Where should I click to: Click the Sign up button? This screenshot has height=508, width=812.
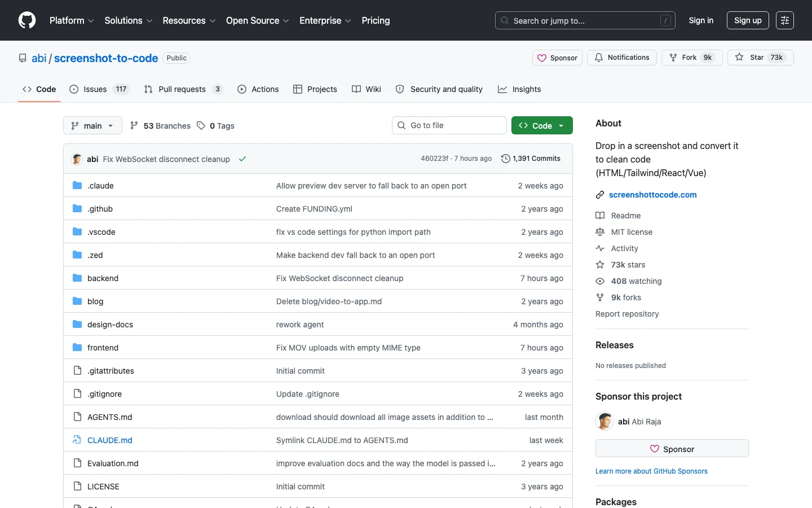tap(748, 20)
